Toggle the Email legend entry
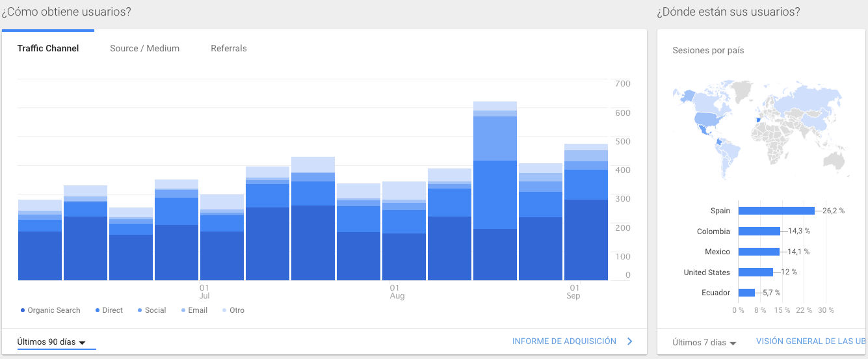The image size is (868, 359). point(194,311)
